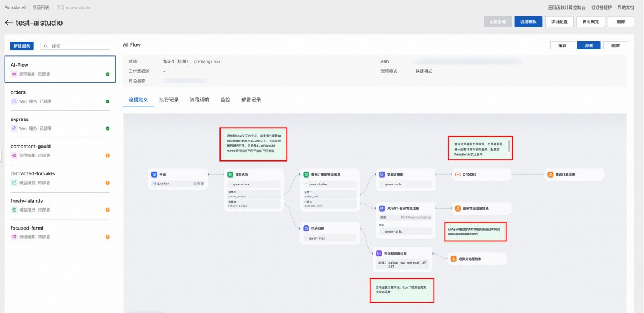Click the 创建模板 button
Viewport: 644px width, 313px height.
pyautogui.click(x=528, y=22)
